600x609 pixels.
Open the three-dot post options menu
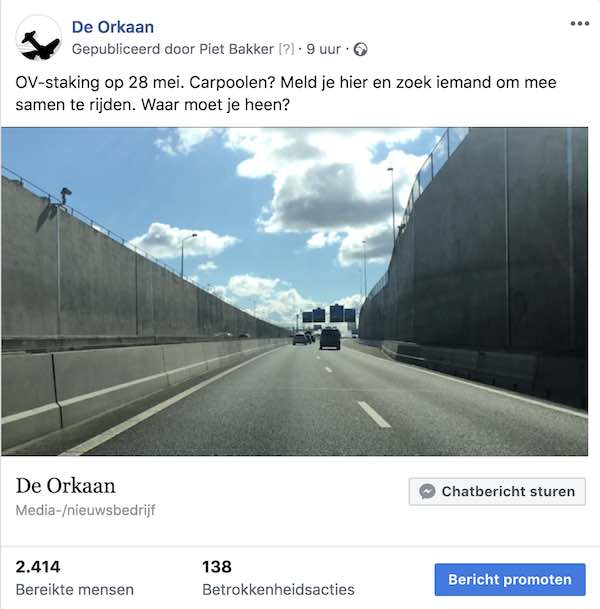(579, 24)
